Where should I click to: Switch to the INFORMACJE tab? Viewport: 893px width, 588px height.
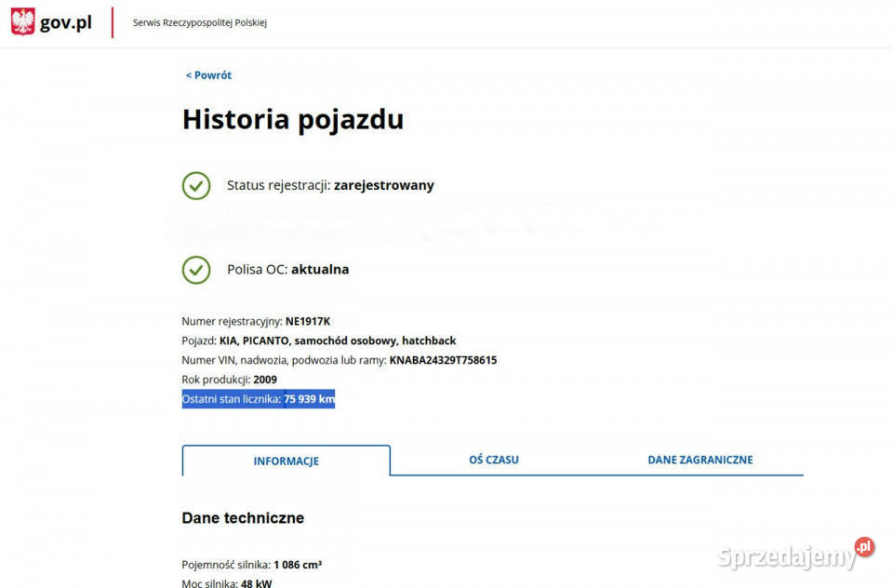(286, 461)
